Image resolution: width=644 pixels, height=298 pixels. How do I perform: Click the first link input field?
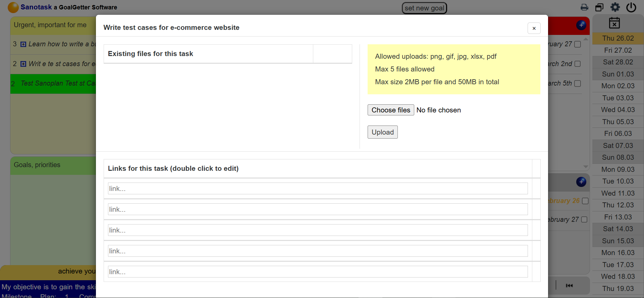pos(318,189)
